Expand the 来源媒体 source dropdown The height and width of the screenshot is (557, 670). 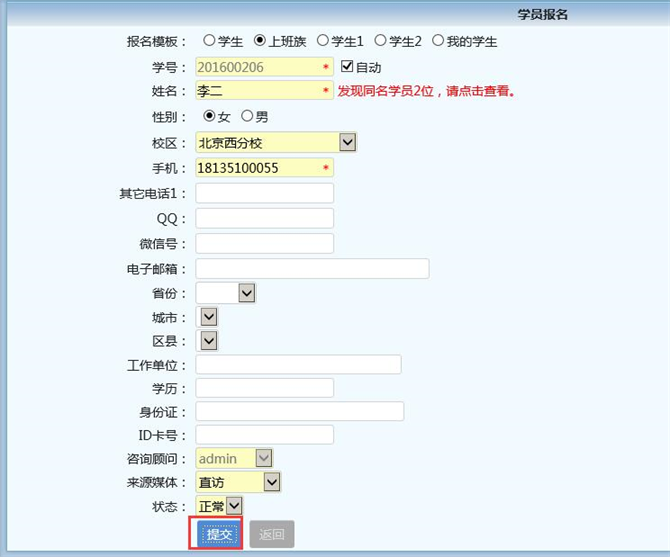click(271, 483)
